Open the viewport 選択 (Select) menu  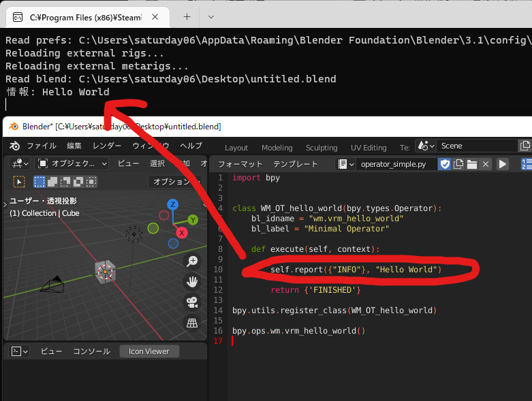pyautogui.click(x=157, y=163)
